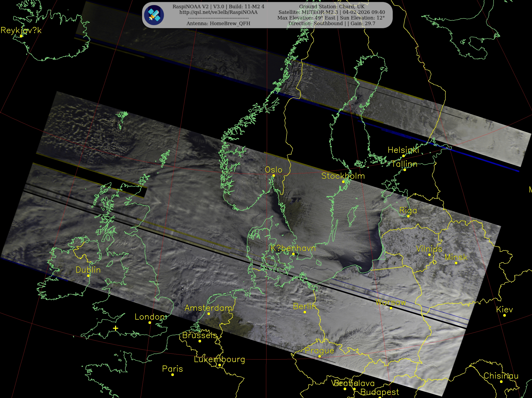Click the Paris city label
This screenshot has width=532, height=398.
pyautogui.click(x=172, y=369)
